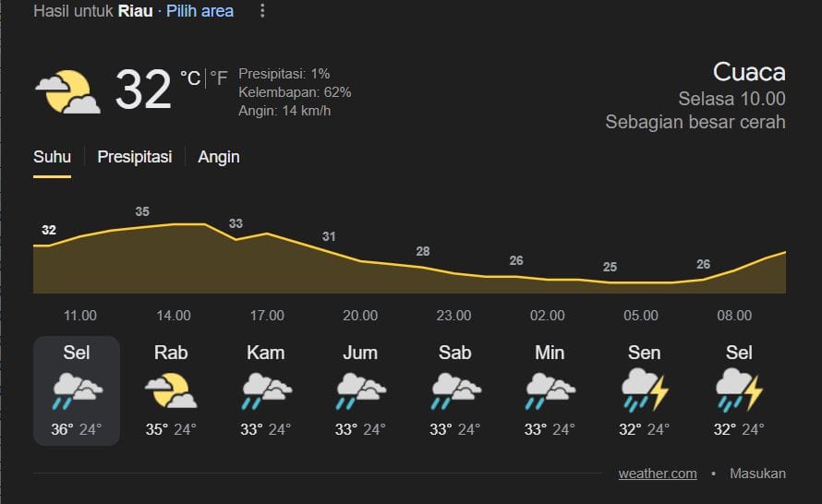
Task: Select Rab partly sunny forecast icon
Action: pos(171,390)
